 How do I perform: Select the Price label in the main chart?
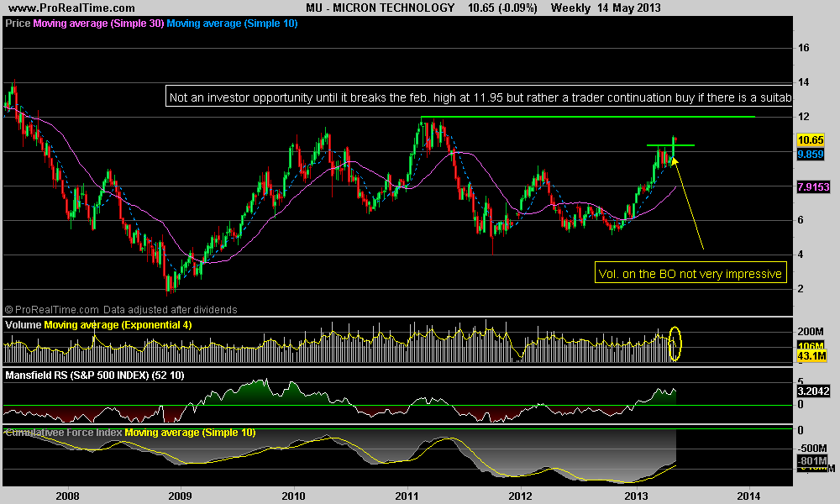click(18, 24)
